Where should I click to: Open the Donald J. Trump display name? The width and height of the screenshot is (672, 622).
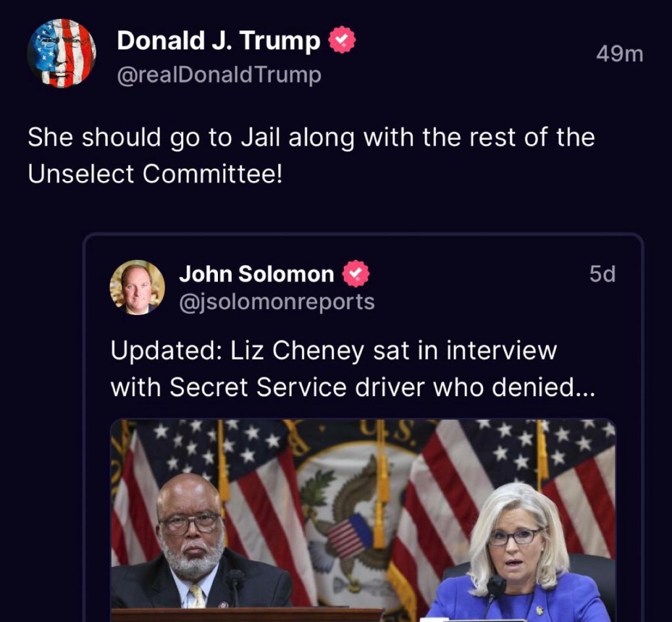[x=219, y=41]
